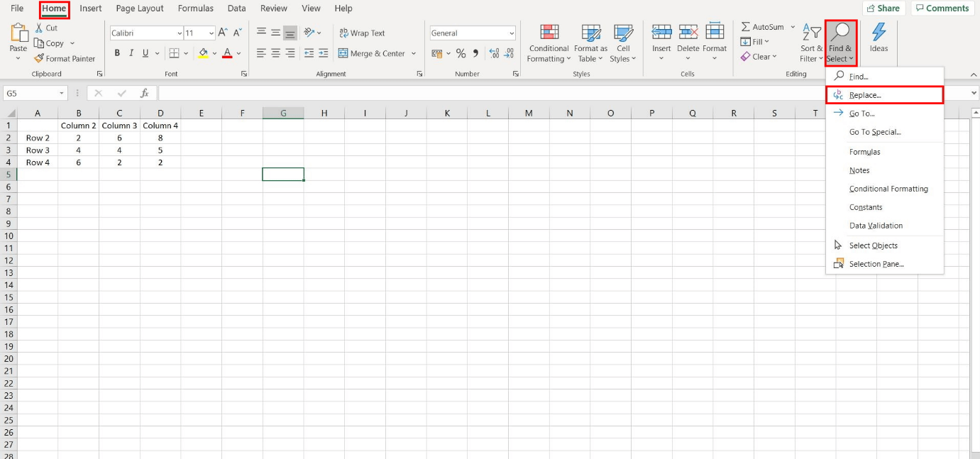
Task: Open the Fill dropdown in Editing
Action: pyautogui.click(x=756, y=42)
